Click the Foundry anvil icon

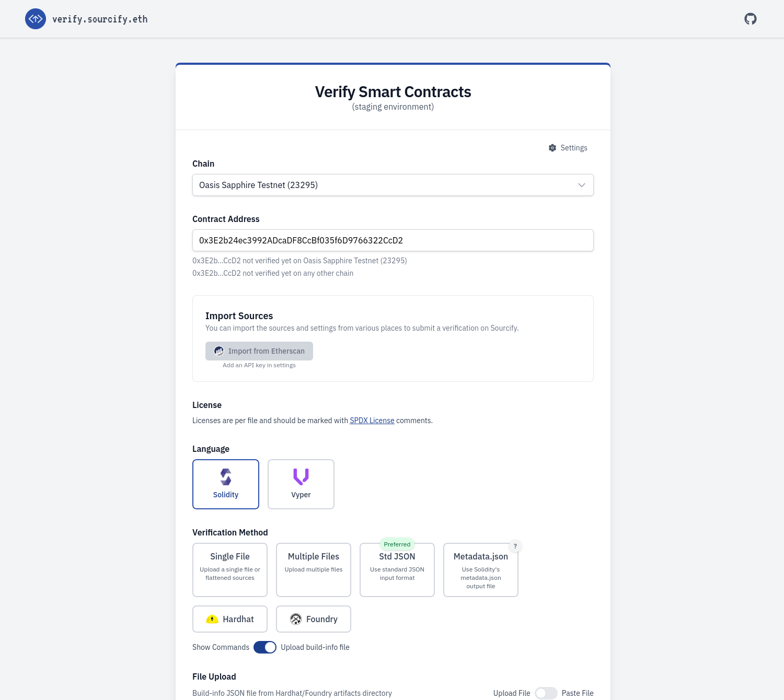point(296,619)
